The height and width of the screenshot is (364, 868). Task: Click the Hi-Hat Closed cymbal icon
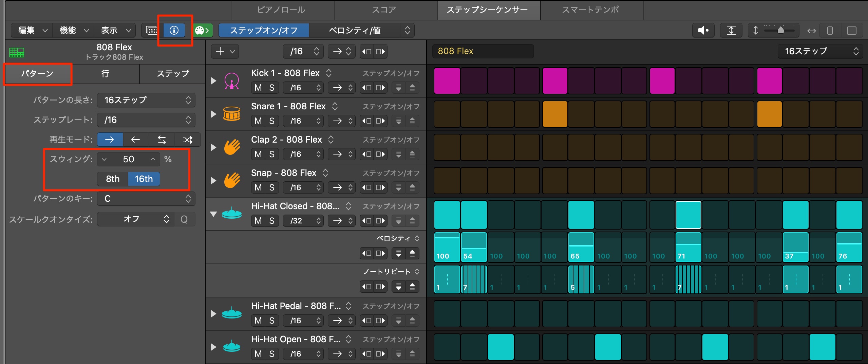(x=232, y=213)
